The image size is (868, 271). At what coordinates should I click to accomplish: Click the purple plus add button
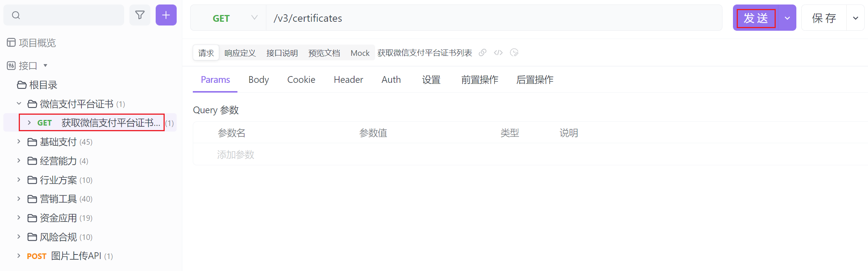[166, 15]
